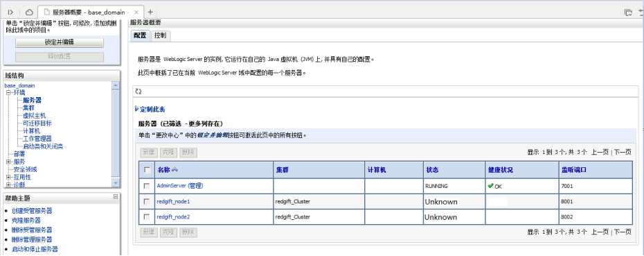644x256 pixels.
Task: Click the greyed-out button below 锁定并编辑
Action: tap(60, 57)
